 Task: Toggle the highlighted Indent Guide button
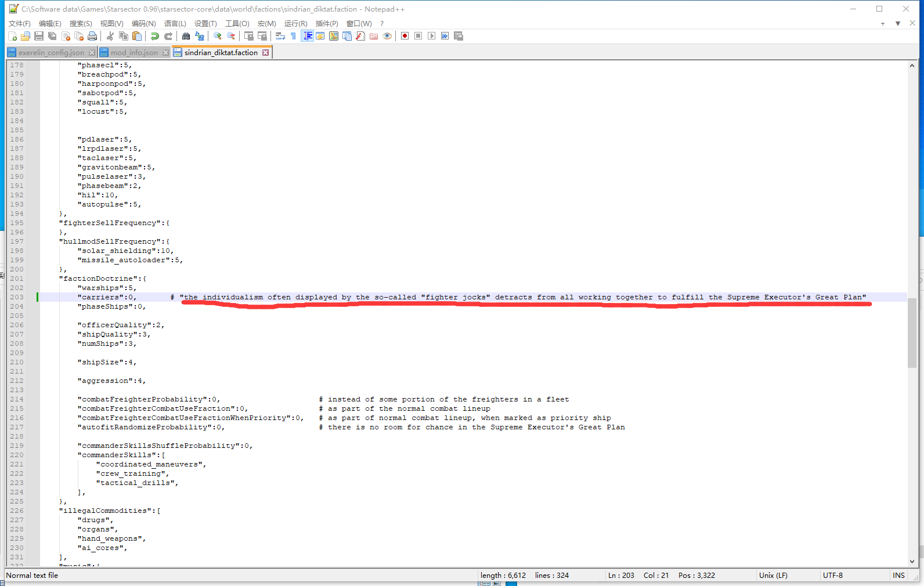(x=308, y=36)
